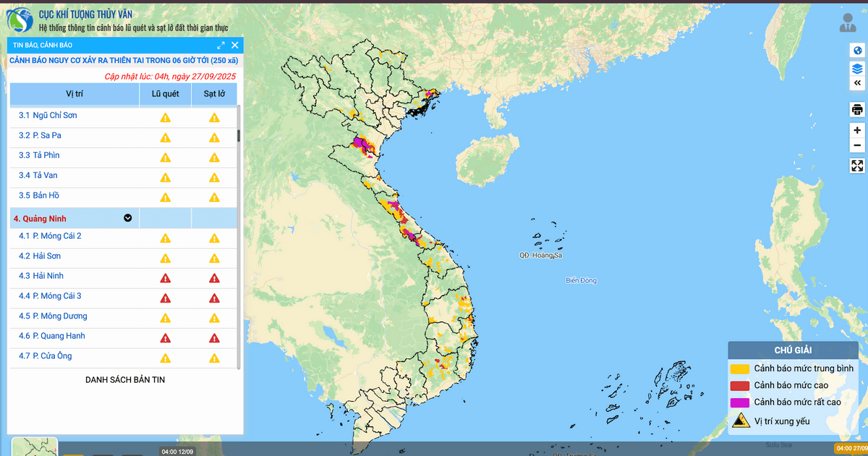
Task: Click the Cục Khí Tượng Thủy Văn logo
Action: [x=19, y=20]
